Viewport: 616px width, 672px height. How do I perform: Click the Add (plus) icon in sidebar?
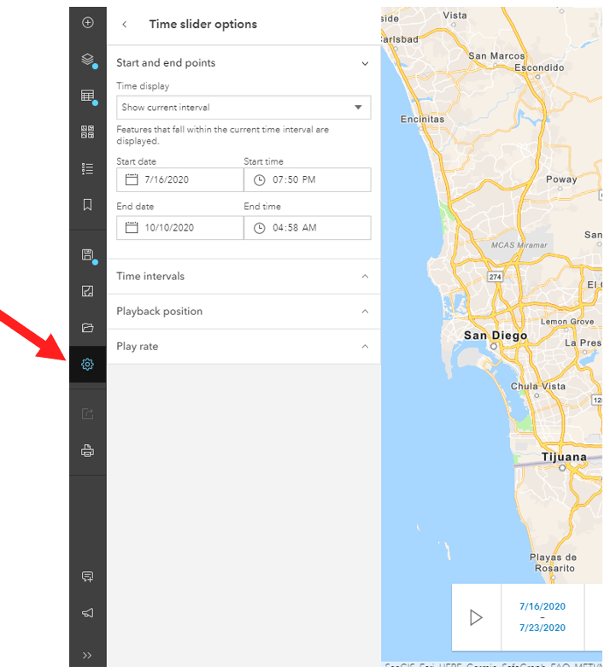click(x=87, y=23)
